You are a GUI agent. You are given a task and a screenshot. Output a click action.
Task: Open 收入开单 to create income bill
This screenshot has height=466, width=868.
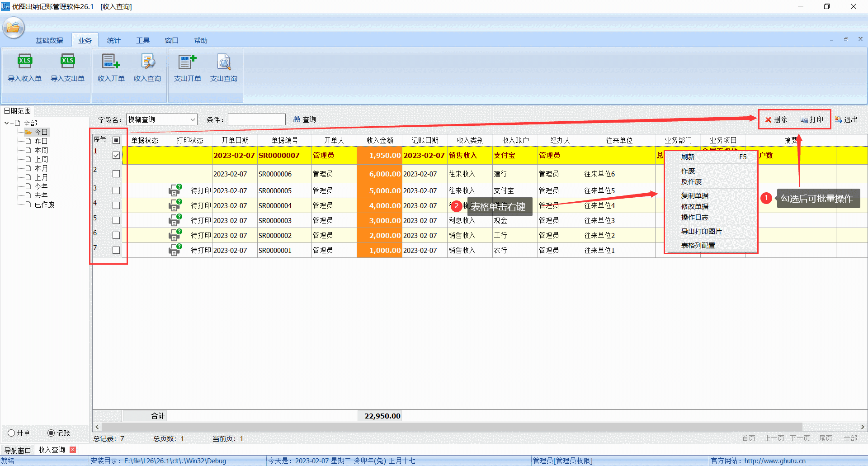pos(111,62)
